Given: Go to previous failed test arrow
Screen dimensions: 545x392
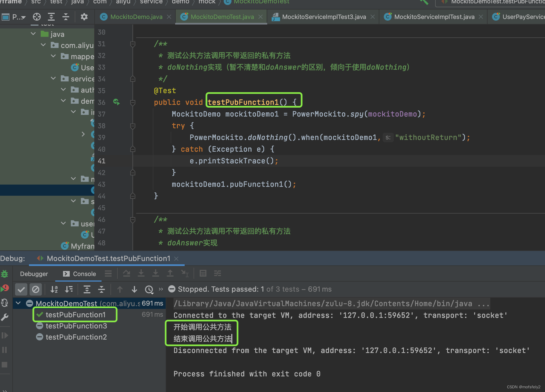Looking at the screenshot, I should click(120, 289).
